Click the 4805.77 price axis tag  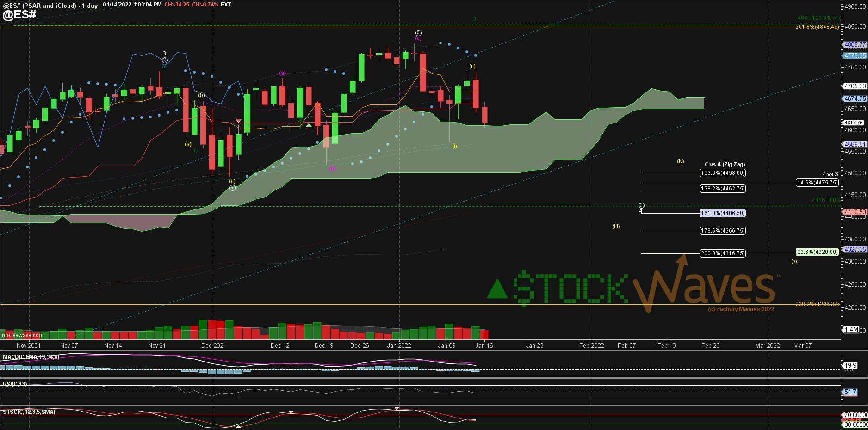click(x=855, y=45)
